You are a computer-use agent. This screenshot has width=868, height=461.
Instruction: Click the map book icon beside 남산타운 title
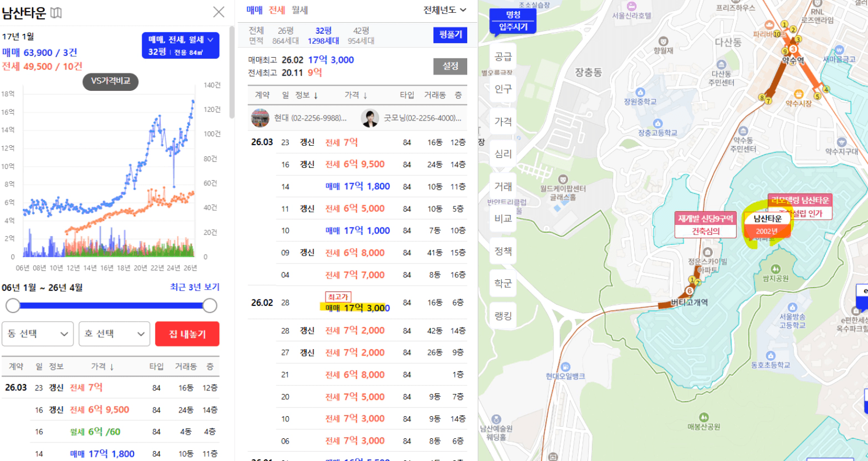click(x=56, y=12)
